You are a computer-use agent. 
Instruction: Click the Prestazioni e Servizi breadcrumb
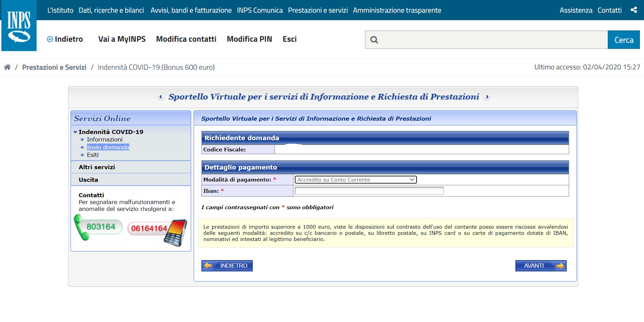(x=54, y=67)
